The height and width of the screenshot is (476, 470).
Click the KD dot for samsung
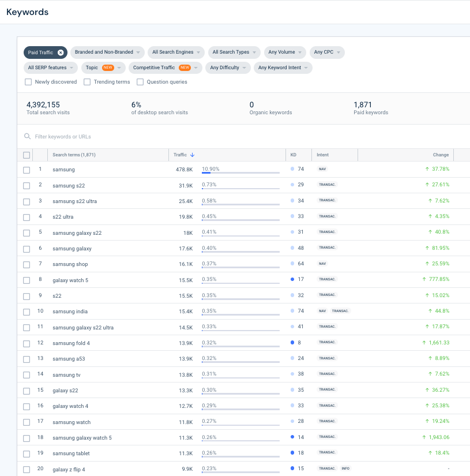292,169
